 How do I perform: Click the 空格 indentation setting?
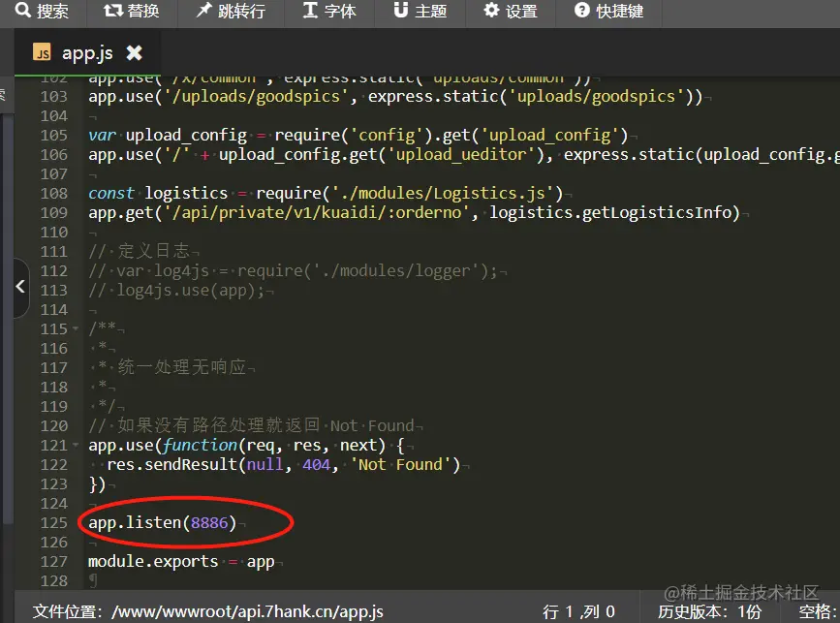click(819, 611)
